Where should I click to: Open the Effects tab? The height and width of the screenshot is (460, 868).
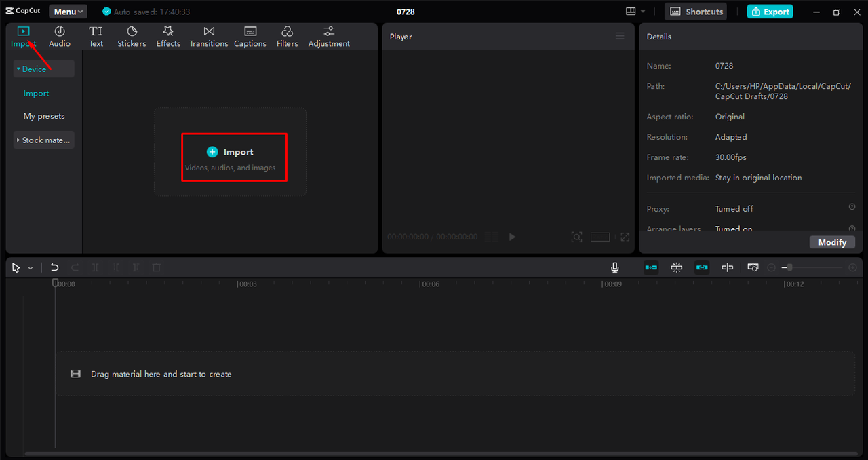pyautogui.click(x=168, y=37)
